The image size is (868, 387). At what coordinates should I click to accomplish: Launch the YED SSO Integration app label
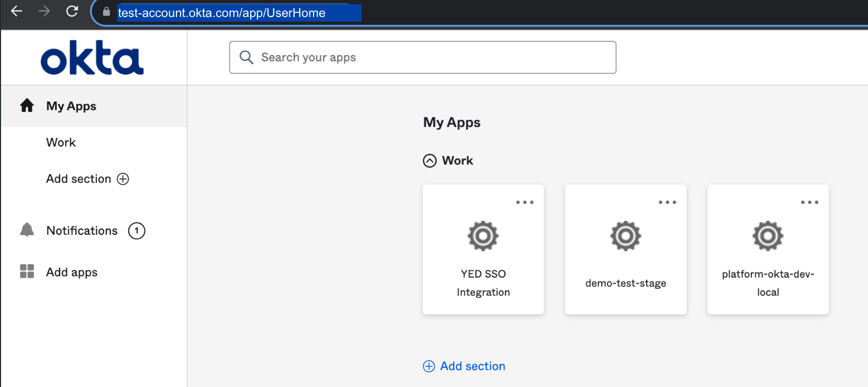(x=483, y=283)
